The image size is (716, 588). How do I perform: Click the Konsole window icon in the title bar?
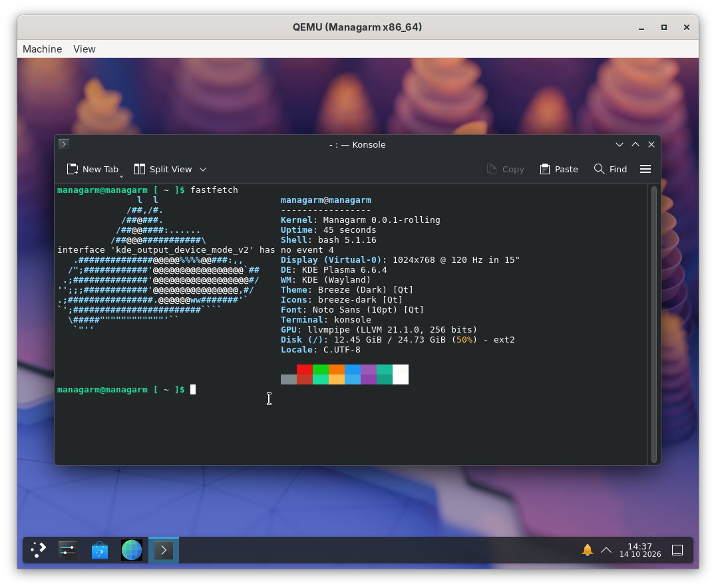[x=64, y=144]
